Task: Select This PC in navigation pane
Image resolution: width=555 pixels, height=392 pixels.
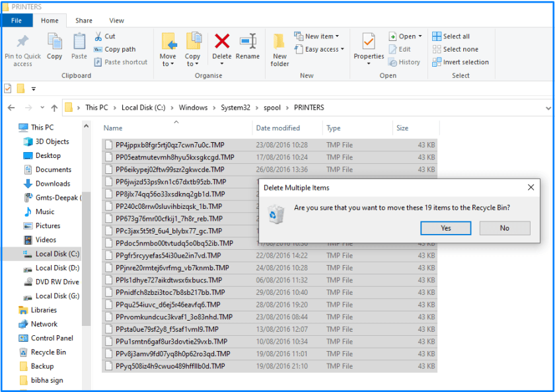Action: click(x=36, y=128)
